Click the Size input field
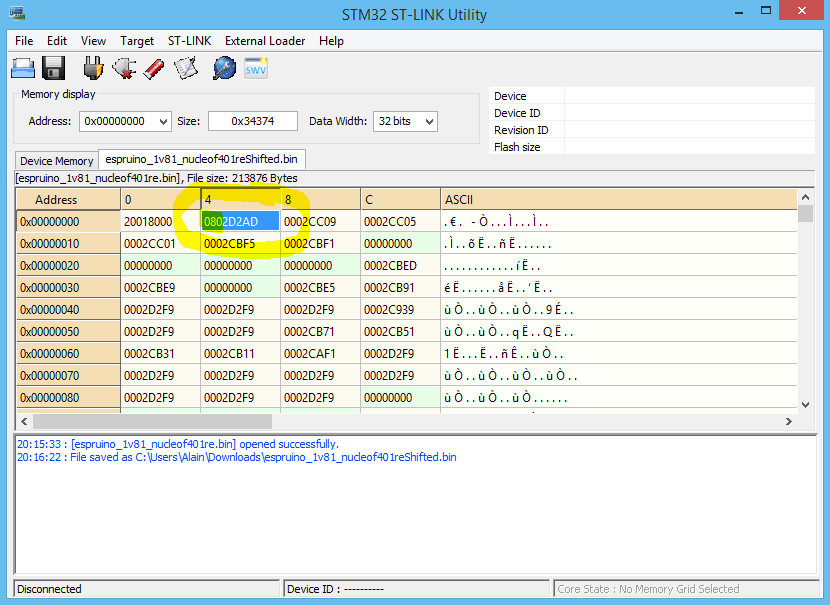The image size is (830, 605). click(x=253, y=121)
